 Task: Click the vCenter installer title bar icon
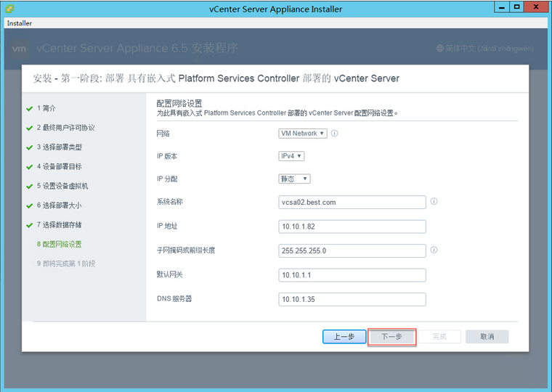pyautogui.click(x=9, y=9)
